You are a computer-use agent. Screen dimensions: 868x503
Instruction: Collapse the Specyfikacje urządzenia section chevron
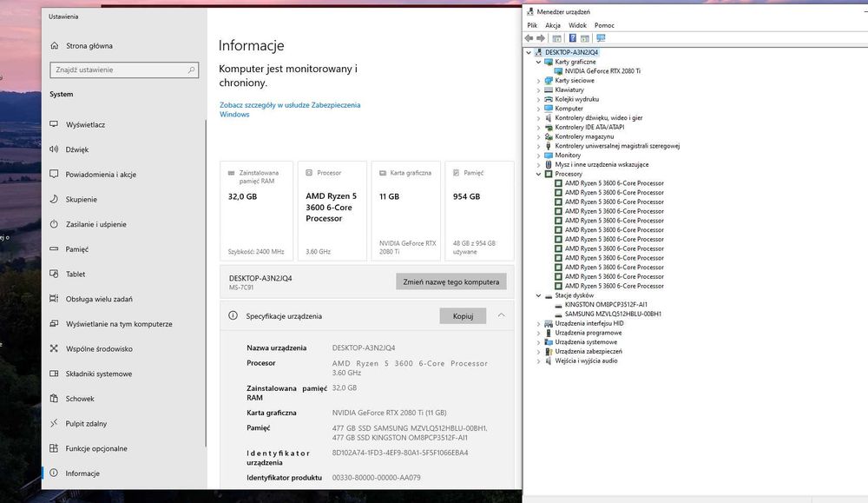[501, 315]
